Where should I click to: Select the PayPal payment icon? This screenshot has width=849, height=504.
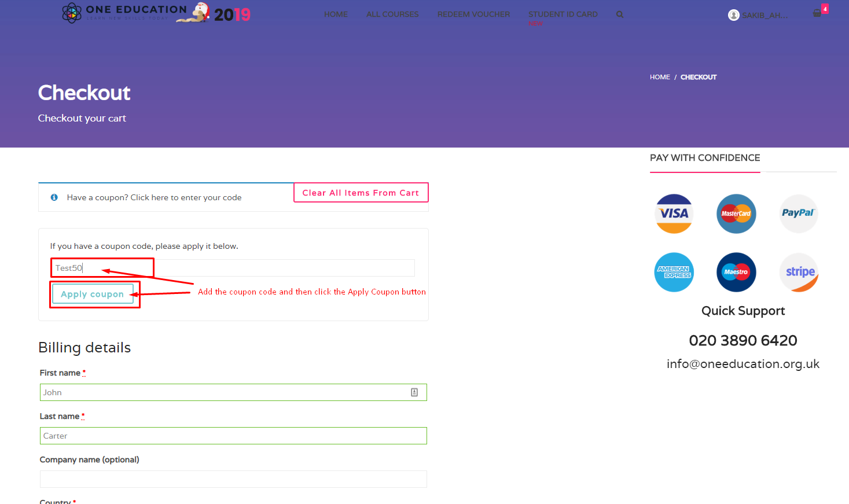click(x=799, y=214)
